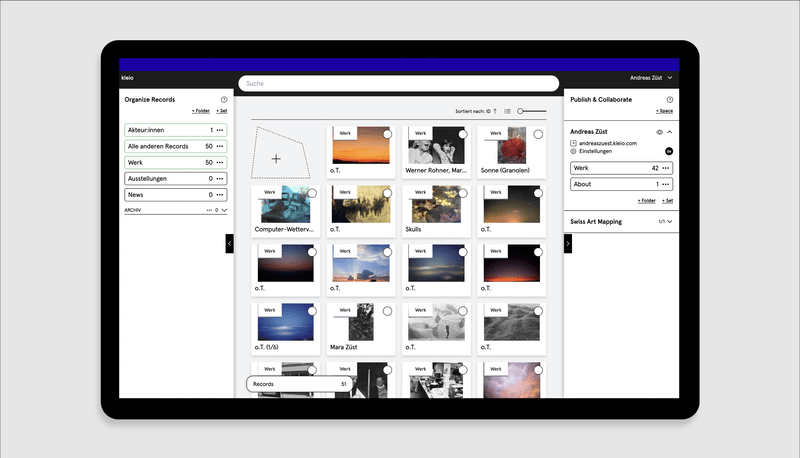Collapse the left sidebar with arrow handle
800x458 pixels.
pyautogui.click(x=229, y=243)
